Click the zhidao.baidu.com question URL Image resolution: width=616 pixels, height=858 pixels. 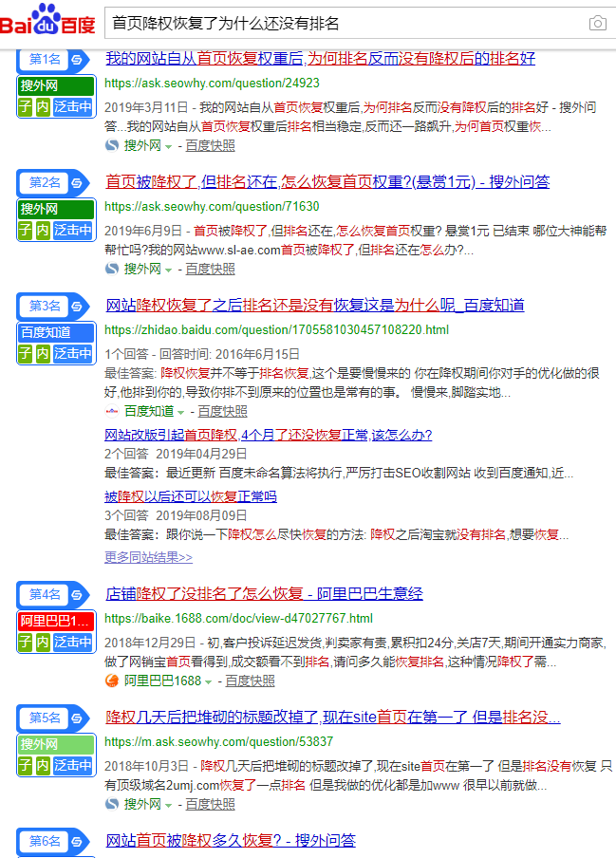click(x=276, y=330)
